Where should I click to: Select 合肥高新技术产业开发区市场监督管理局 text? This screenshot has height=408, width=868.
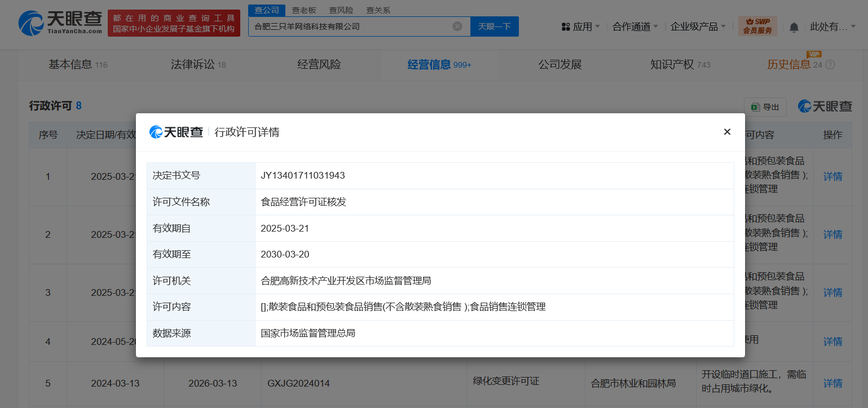pyautogui.click(x=346, y=281)
